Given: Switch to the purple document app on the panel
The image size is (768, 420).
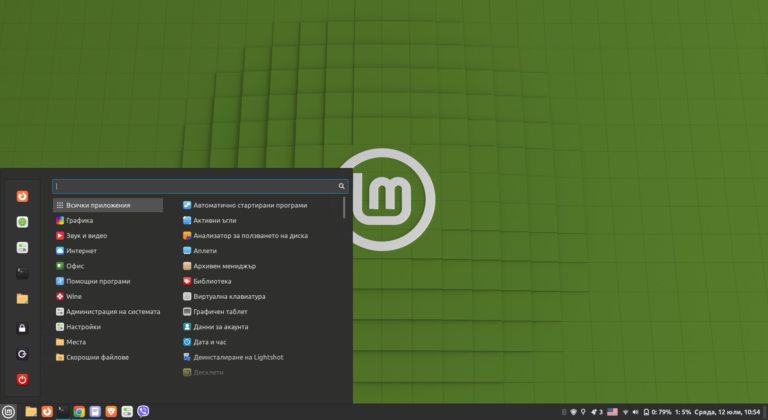Looking at the screenshot, I should pyautogui.click(x=95, y=412).
